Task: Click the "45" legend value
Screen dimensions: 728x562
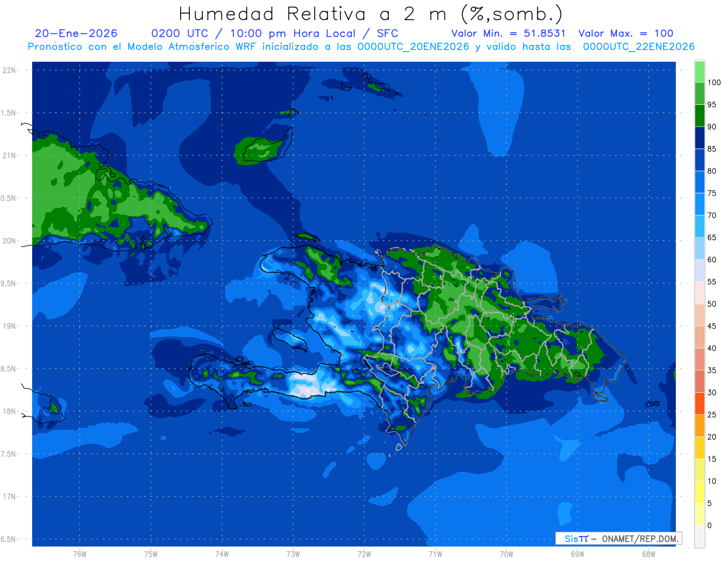Action: click(712, 326)
